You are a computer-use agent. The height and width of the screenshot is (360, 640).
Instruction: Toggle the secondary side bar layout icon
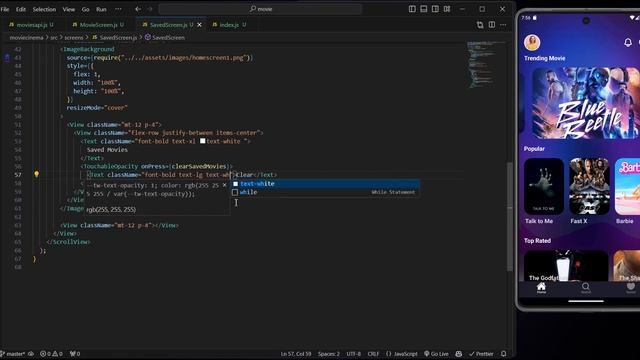tap(435, 9)
